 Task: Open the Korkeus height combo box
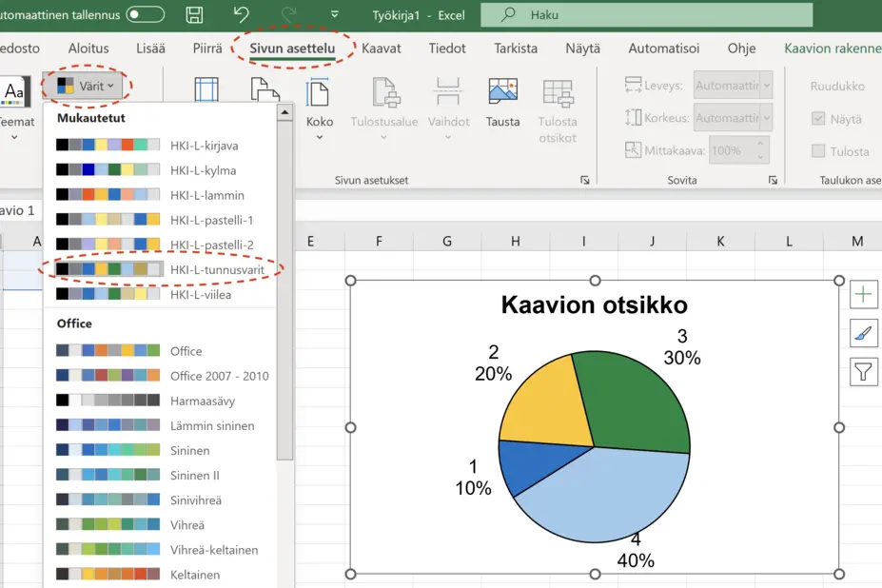pyautogui.click(x=733, y=118)
